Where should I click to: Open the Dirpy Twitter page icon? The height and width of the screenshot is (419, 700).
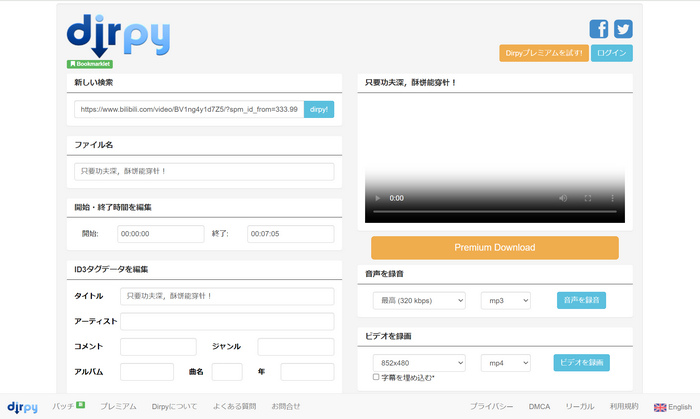pos(623,29)
